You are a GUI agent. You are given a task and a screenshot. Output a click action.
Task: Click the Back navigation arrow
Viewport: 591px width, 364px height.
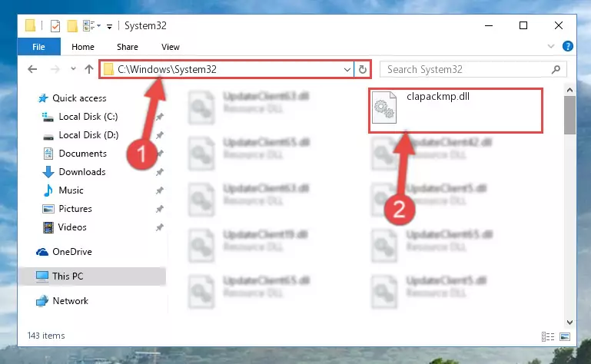pyautogui.click(x=32, y=69)
